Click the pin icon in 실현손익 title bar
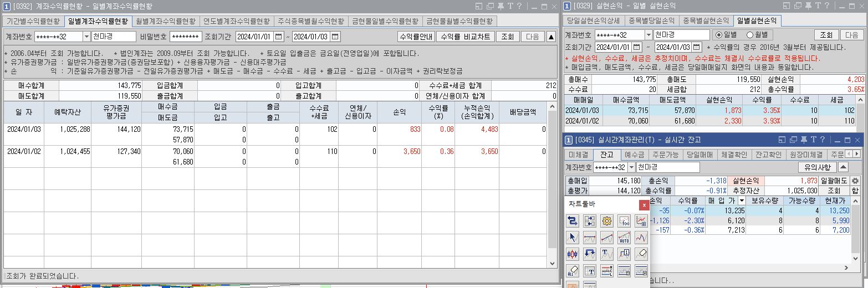The width and height of the screenshot is (868, 288). click(808, 6)
